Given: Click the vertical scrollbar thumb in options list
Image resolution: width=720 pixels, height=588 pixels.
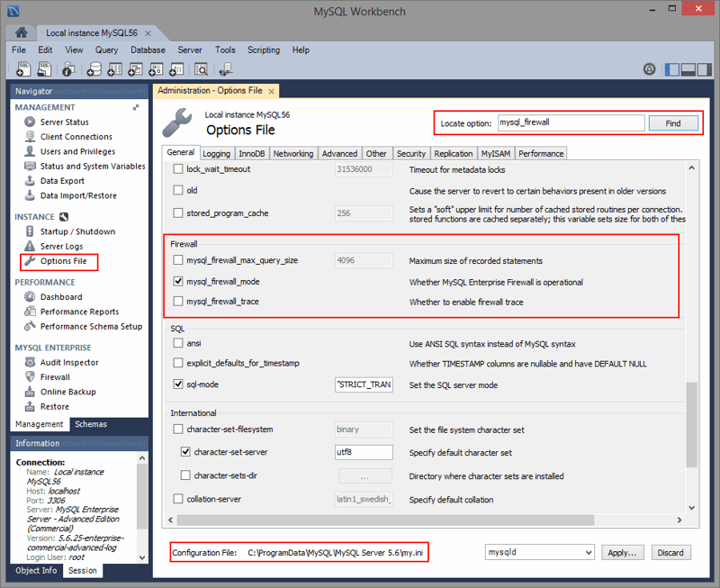Looking at the screenshot, I should point(691,424).
